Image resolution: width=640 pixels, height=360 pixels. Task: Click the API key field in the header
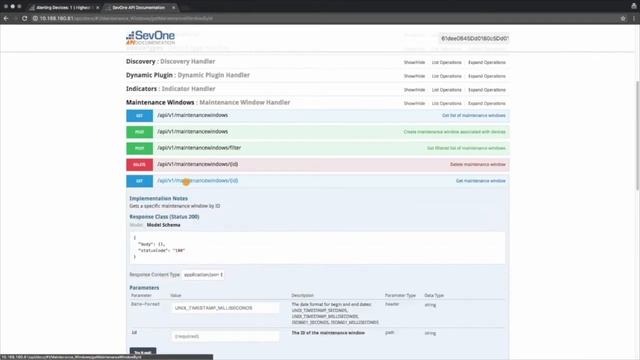tap(474, 38)
